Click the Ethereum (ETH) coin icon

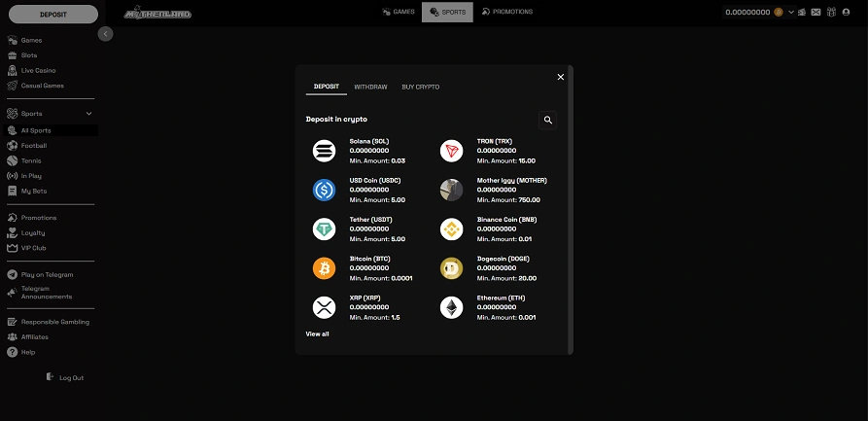click(451, 307)
